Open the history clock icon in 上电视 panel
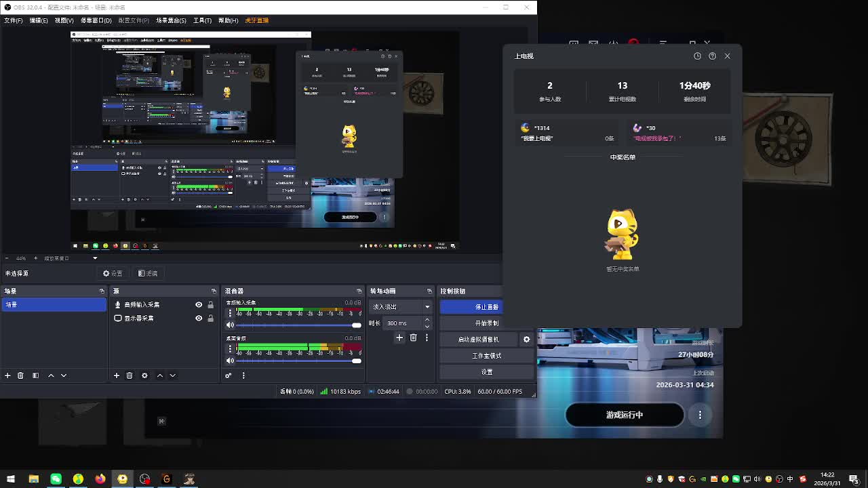Viewport: 868px width, 488px height. (x=697, y=56)
